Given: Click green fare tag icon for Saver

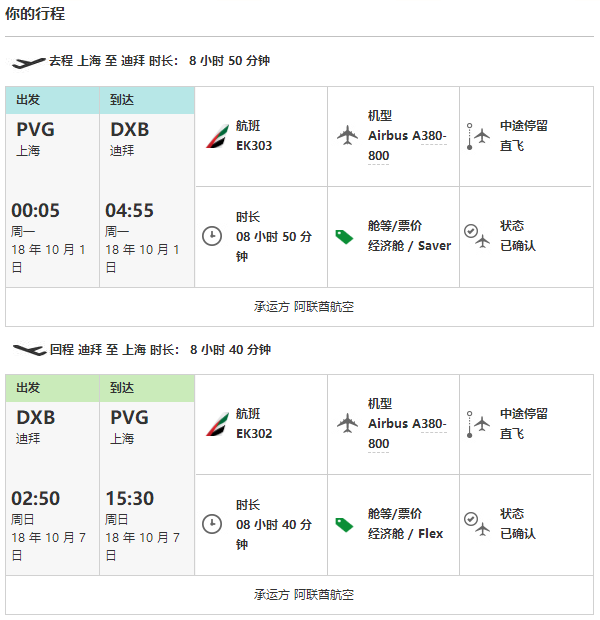Looking at the screenshot, I should pyautogui.click(x=345, y=236).
